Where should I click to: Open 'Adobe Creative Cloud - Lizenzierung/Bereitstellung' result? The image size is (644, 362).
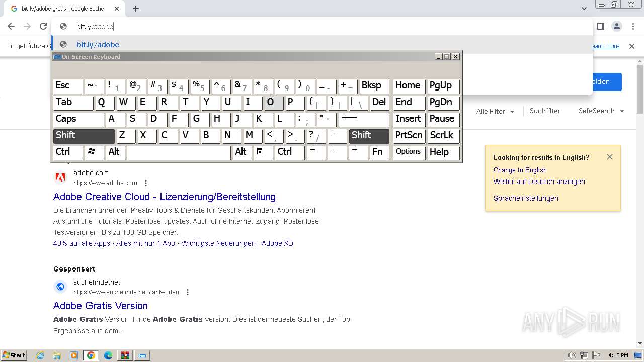165,197
